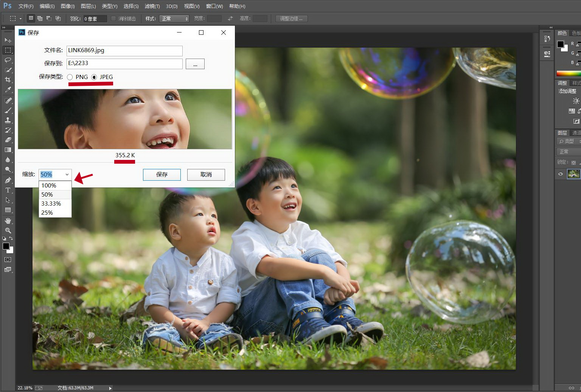The width and height of the screenshot is (581, 392).
Task: Change the screen mode
Action: [x=8, y=270]
